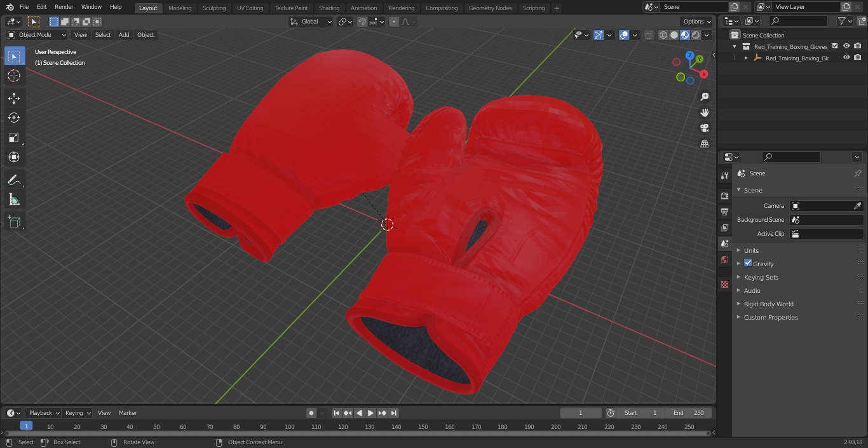
Task: Enable the Gravity checkbox
Action: (x=748, y=263)
